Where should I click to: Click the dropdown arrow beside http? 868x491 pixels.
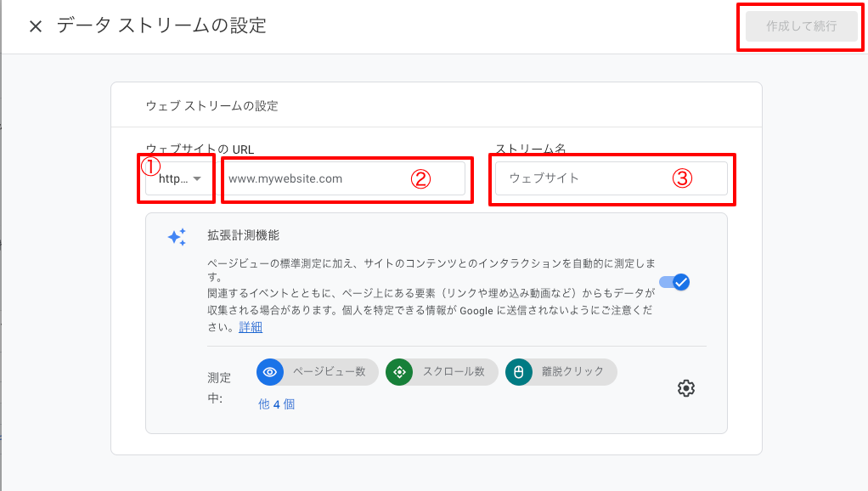point(197,178)
